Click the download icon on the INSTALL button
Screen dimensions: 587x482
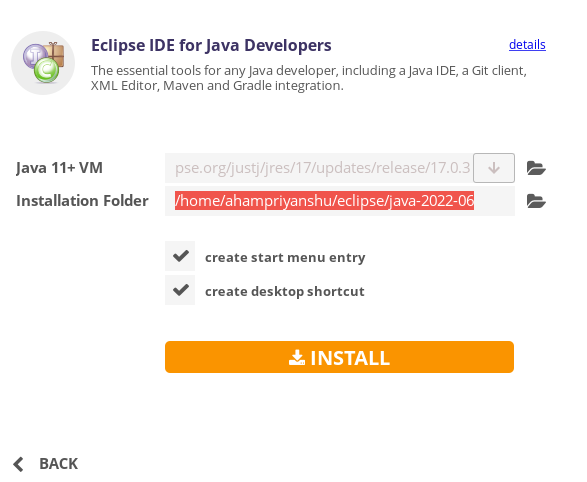tap(296, 357)
